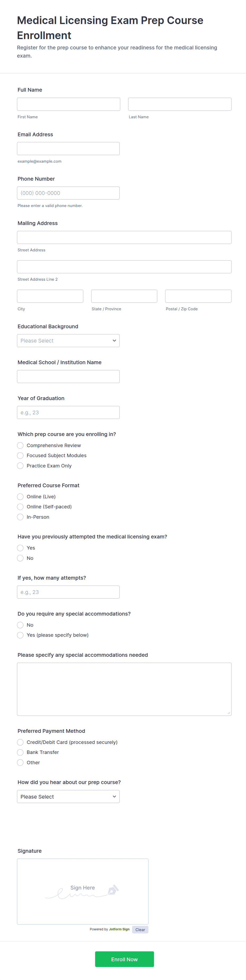This screenshot has width=246, height=980.
Task: Expand the how-did-you-hear dropdown
Action: point(68,796)
